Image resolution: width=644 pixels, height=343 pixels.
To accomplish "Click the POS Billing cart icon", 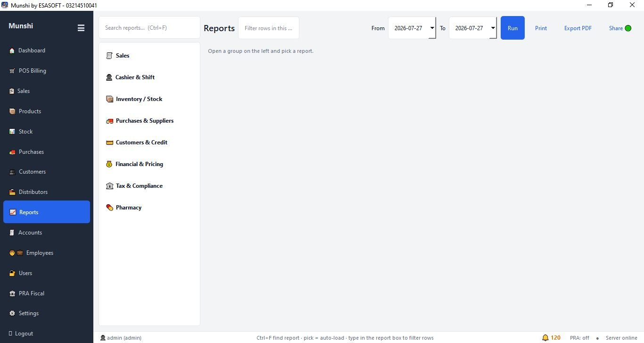I will click(x=12, y=71).
